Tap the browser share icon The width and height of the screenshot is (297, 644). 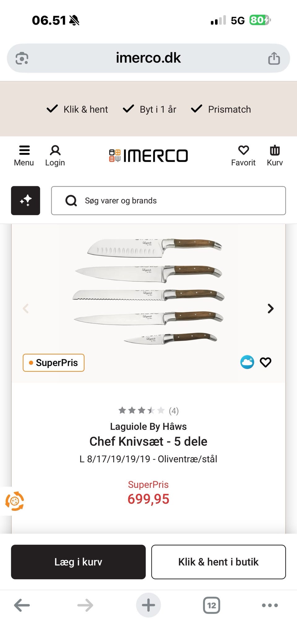274,58
